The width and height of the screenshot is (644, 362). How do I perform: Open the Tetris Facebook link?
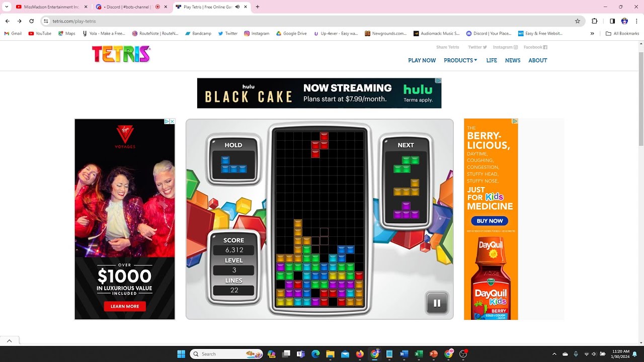coord(535,47)
